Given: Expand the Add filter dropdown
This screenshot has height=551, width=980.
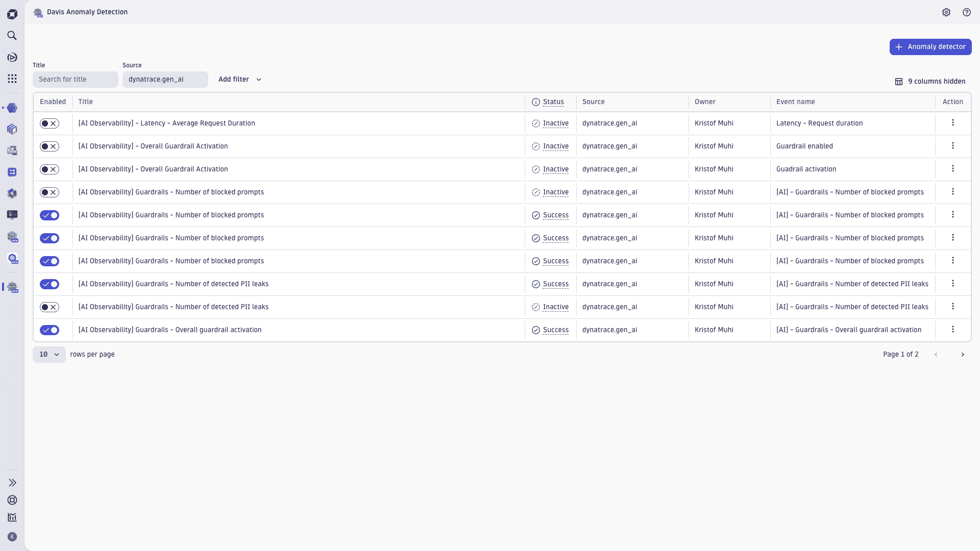Looking at the screenshot, I should [240, 80].
